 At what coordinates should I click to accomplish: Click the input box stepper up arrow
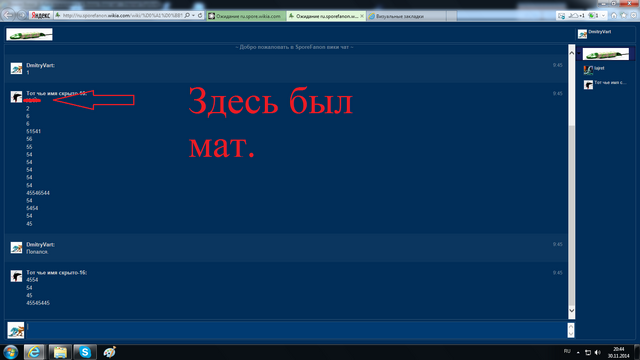coord(571,326)
